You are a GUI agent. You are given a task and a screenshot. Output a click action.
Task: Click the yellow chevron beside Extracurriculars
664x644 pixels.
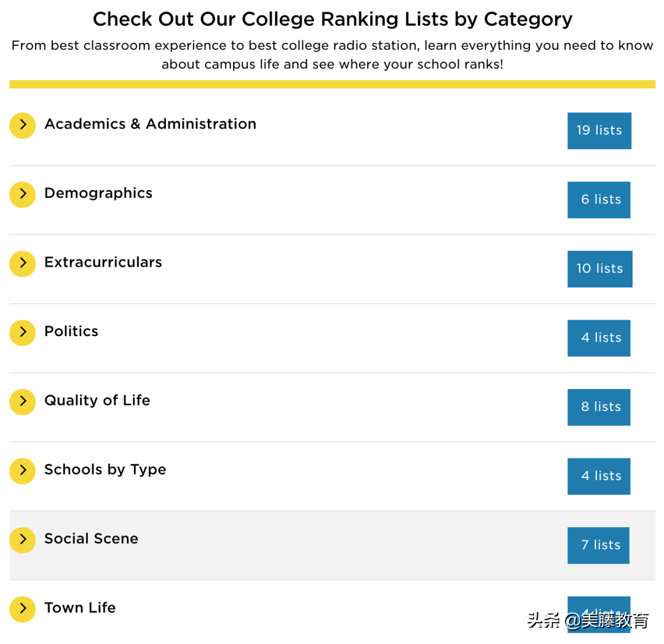23,264
